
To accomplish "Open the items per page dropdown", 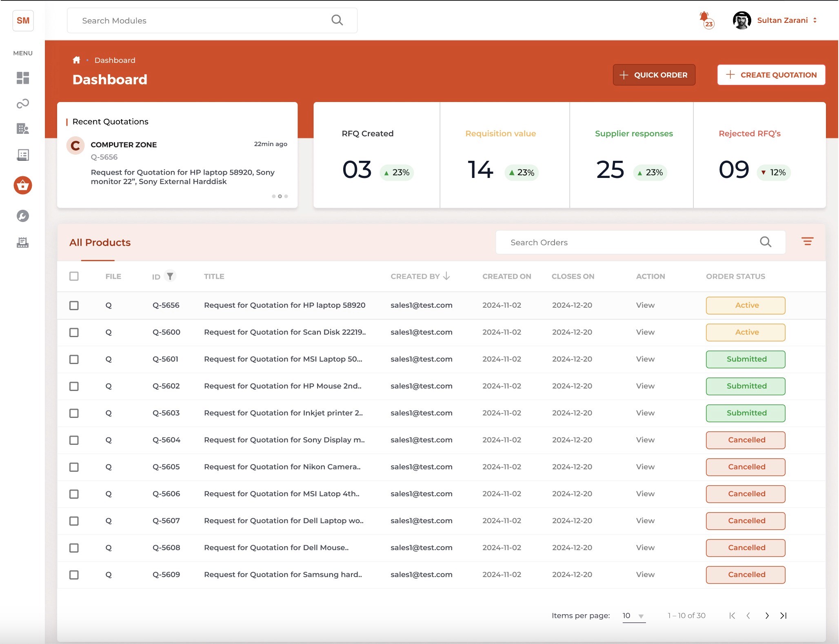I will (633, 616).
